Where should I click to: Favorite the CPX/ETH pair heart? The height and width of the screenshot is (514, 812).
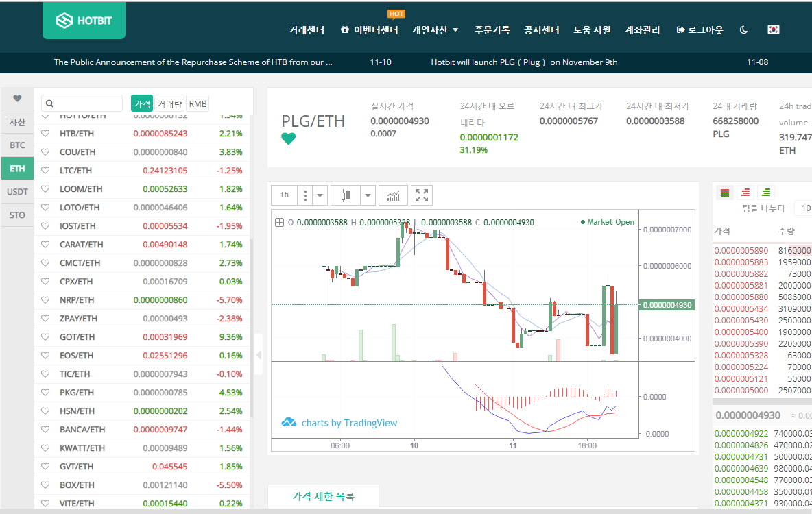45,282
